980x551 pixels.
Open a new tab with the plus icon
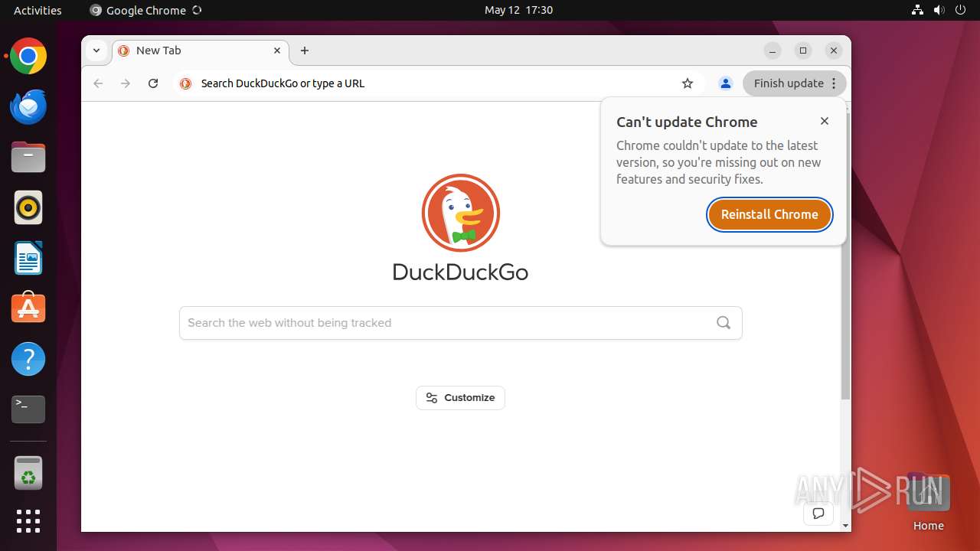pyautogui.click(x=305, y=51)
